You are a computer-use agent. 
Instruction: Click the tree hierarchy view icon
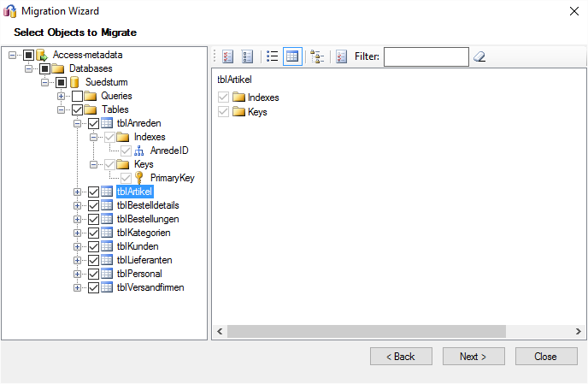tap(317, 56)
